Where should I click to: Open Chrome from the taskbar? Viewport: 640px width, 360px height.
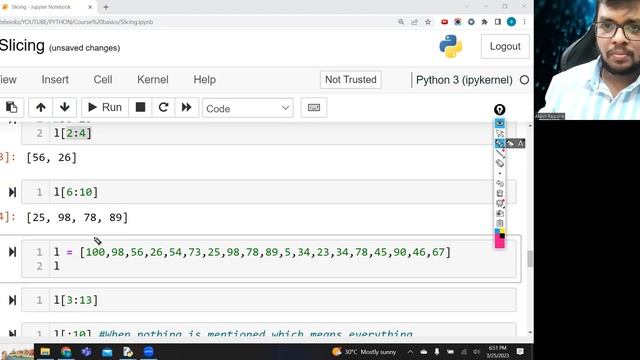click(66, 351)
